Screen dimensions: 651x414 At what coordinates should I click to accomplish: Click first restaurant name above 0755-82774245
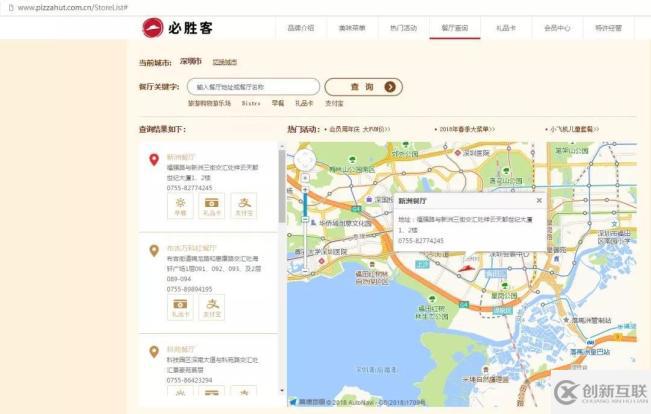[x=181, y=157]
